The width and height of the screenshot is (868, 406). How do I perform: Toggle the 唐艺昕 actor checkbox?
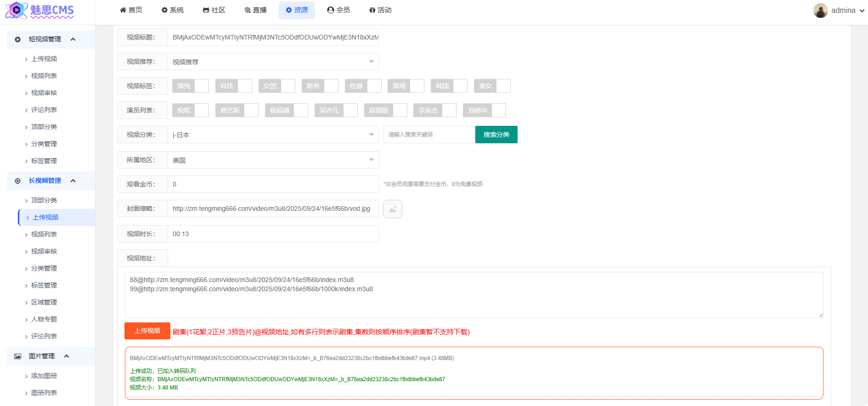point(237,110)
